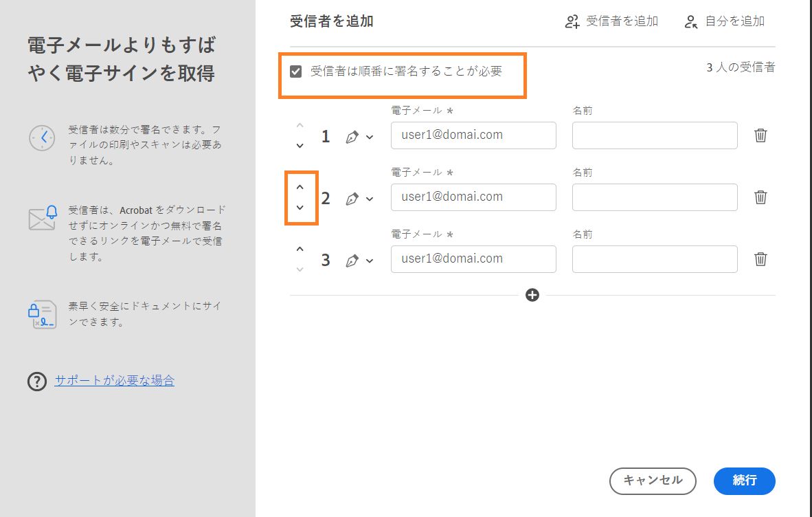Open the signer role dropdown for recipient 2

tap(368, 197)
